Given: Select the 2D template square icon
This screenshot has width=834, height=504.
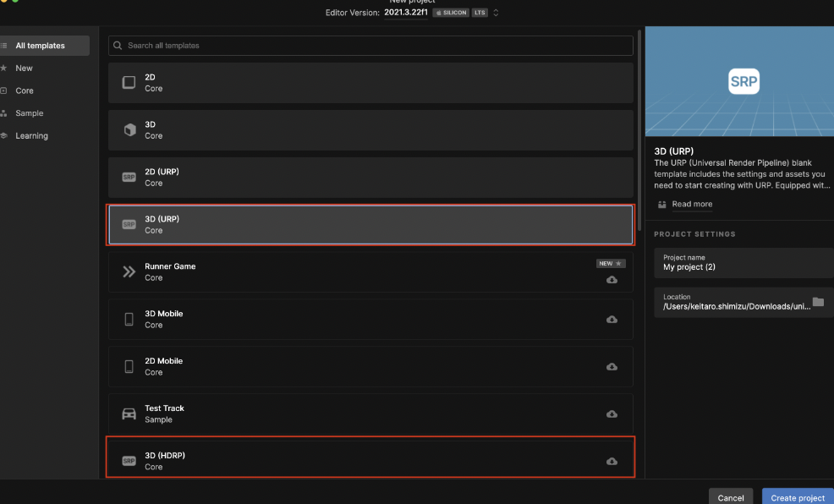Looking at the screenshot, I should click(129, 82).
